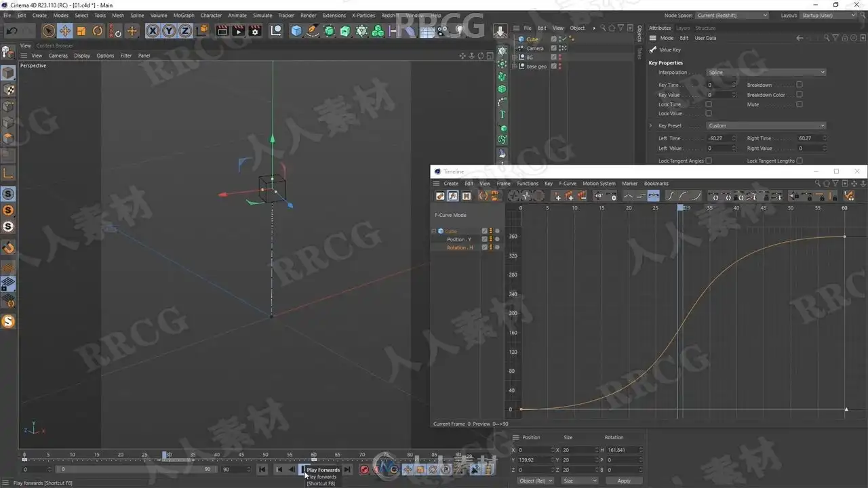Open the MoGraph menu
868x488 pixels.
[183, 15]
